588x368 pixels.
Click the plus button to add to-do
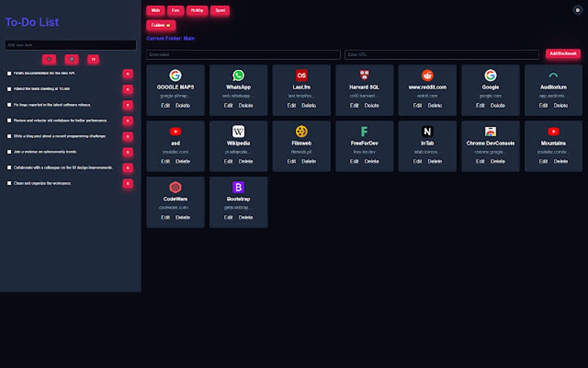click(49, 59)
